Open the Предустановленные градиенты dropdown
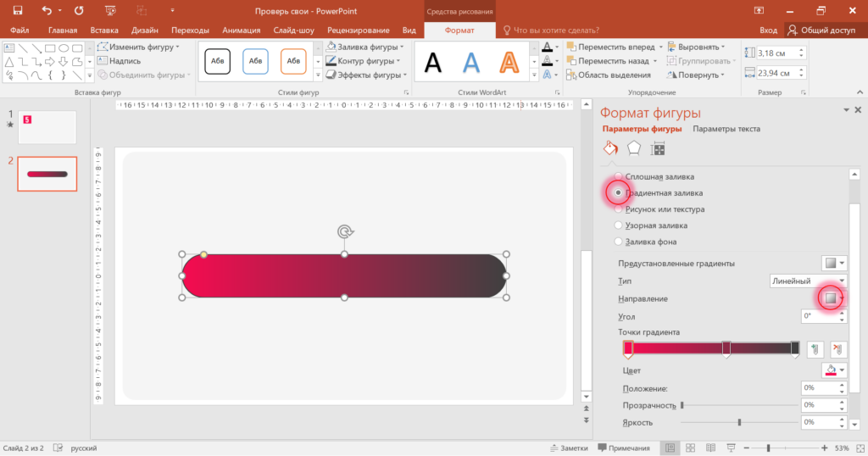This screenshot has width=868, height=456. (x=834, y=263)
